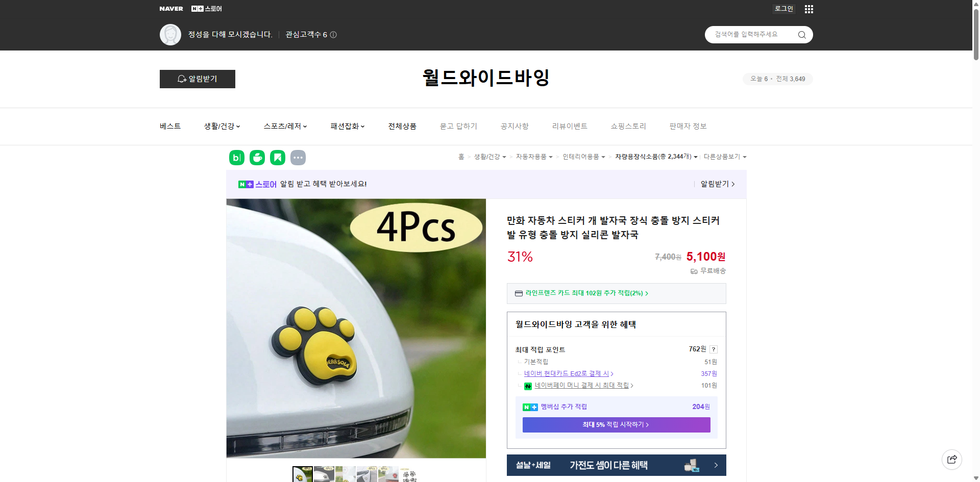The height and width of the screenshot is (482, 980).
Task: Open the 리뷰이벤트 menu item
Action: [x=570, y=126]
